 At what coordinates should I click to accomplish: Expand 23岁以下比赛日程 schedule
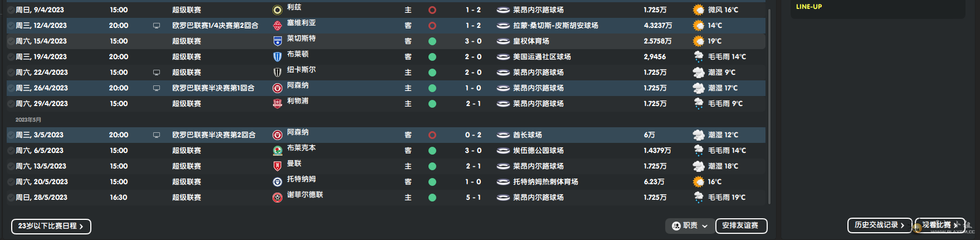point(51,226)
